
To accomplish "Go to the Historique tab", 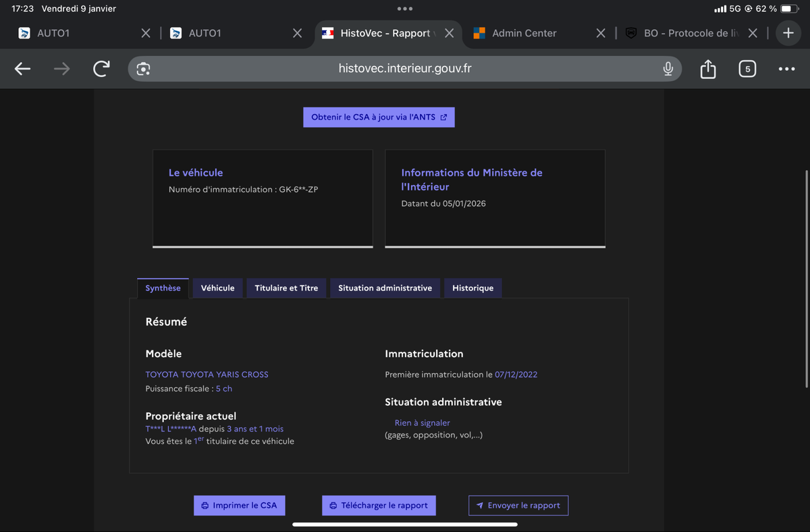I will [x=473, y=288].
